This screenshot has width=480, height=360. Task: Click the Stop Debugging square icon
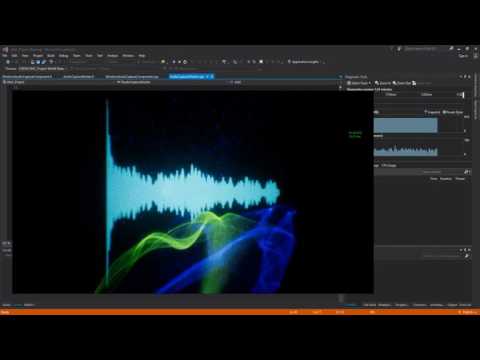261,62
